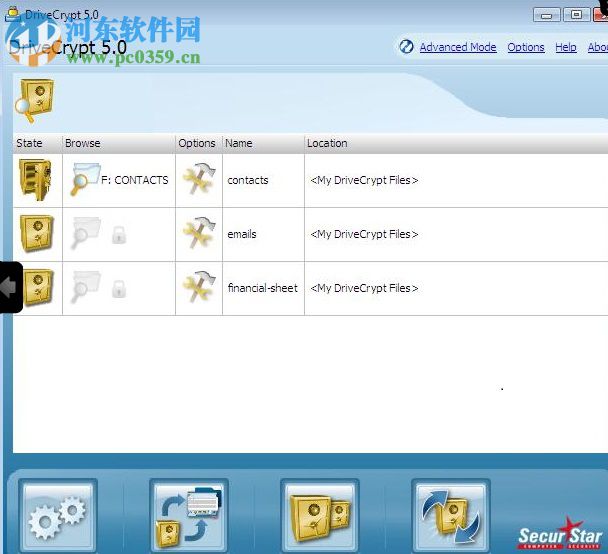608x554 pixels.
Task: Minimize the DriveCrypt window
Action: [546, 16]
